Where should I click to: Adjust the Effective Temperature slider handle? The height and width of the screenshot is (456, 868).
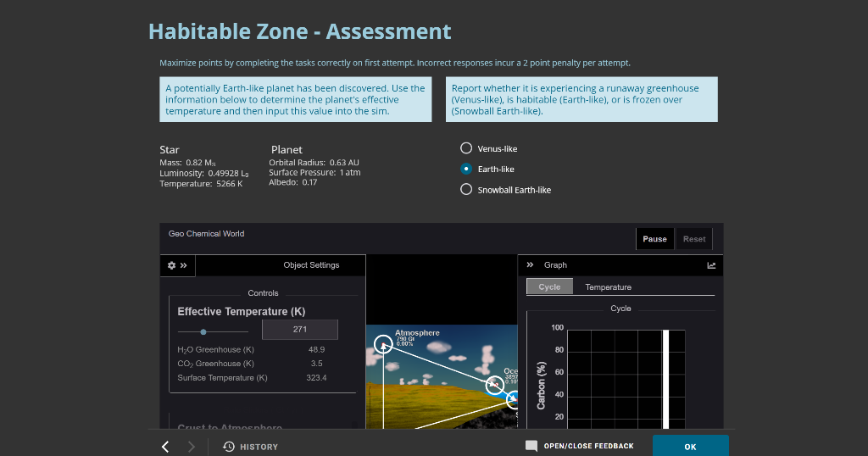click(203, 332)
